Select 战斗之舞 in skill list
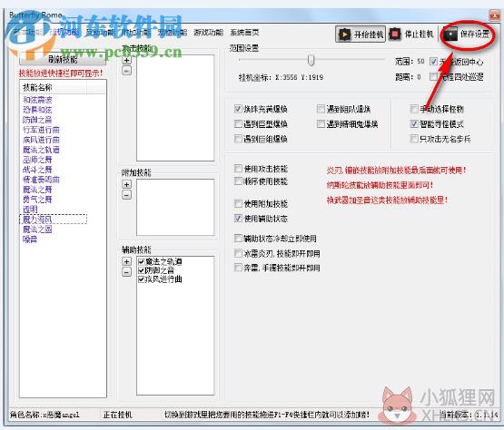 [37, 170]
